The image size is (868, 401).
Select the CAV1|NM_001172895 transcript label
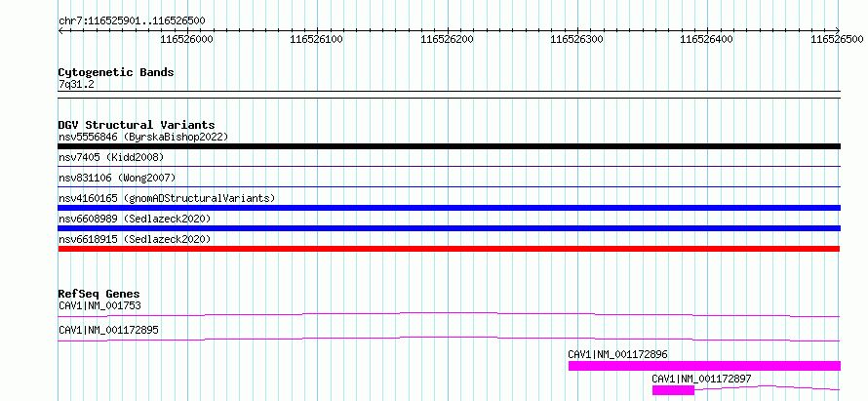tap(108, 330)
